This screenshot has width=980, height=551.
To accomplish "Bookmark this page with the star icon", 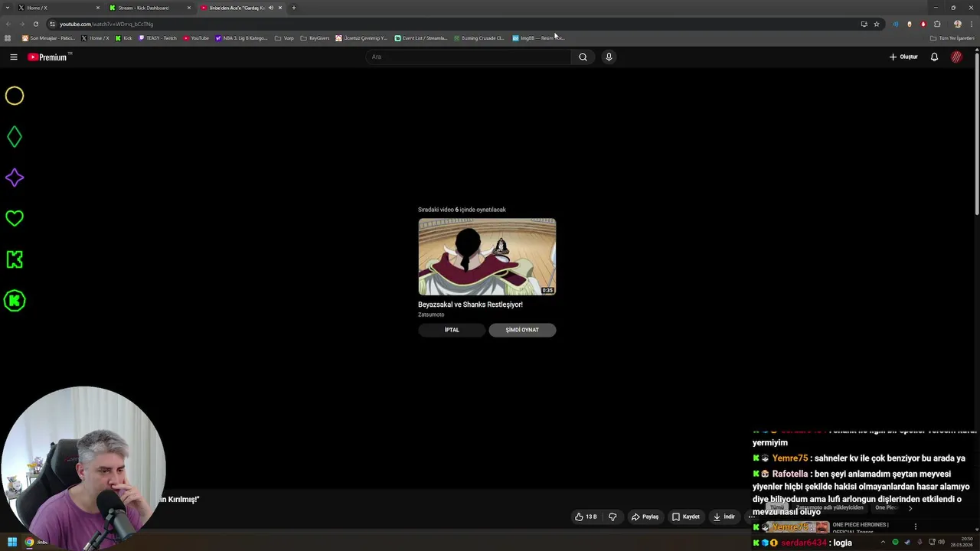I will pos(877,24).
